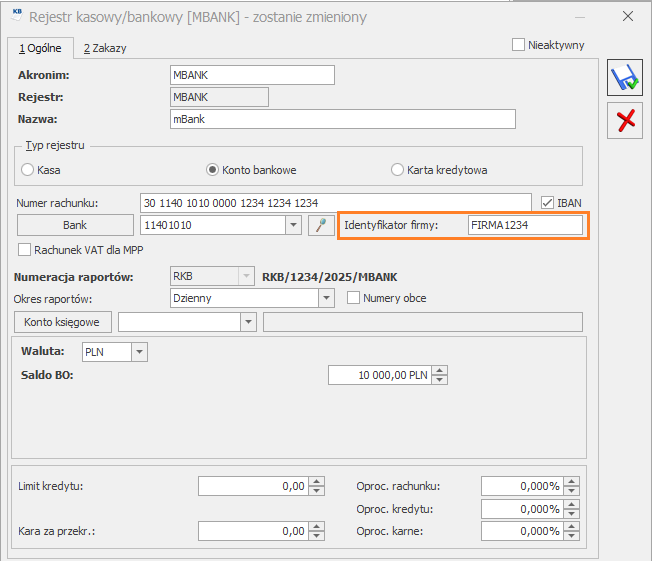Viewport: 652px width, 561px height.
Task: Select the Kasa radio button
Action: [28, 170]
